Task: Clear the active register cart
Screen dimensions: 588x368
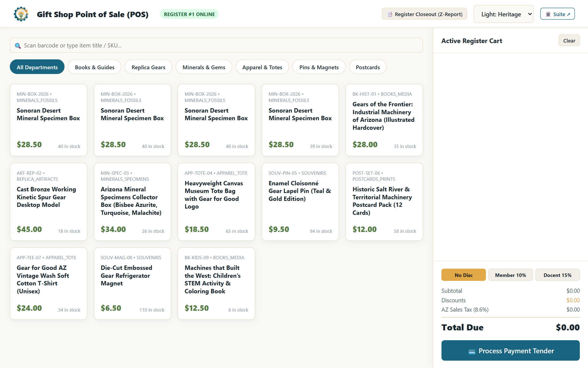Action: tap(569, 41)
